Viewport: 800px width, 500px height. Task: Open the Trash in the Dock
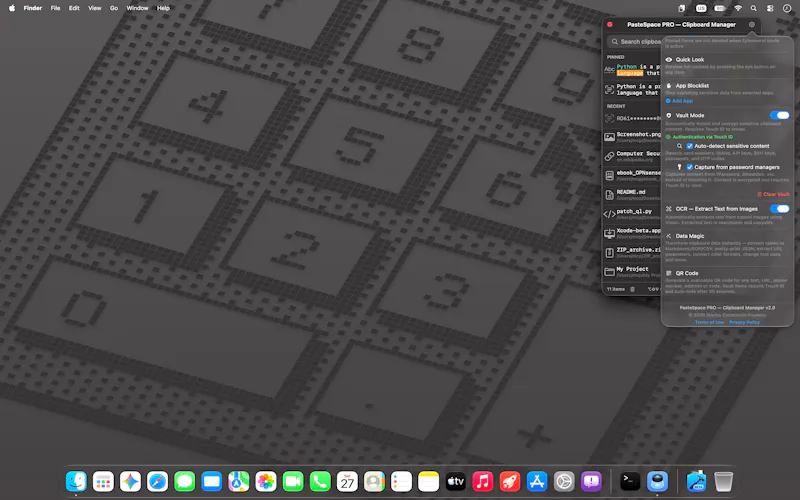pos(723,481)
